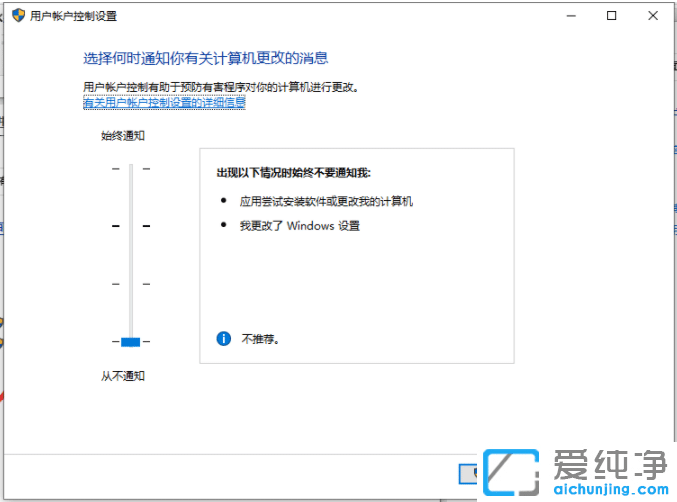Click the 始终通知 label above slider
This screenshot has height=502, width=677.
tap(123, 136)
